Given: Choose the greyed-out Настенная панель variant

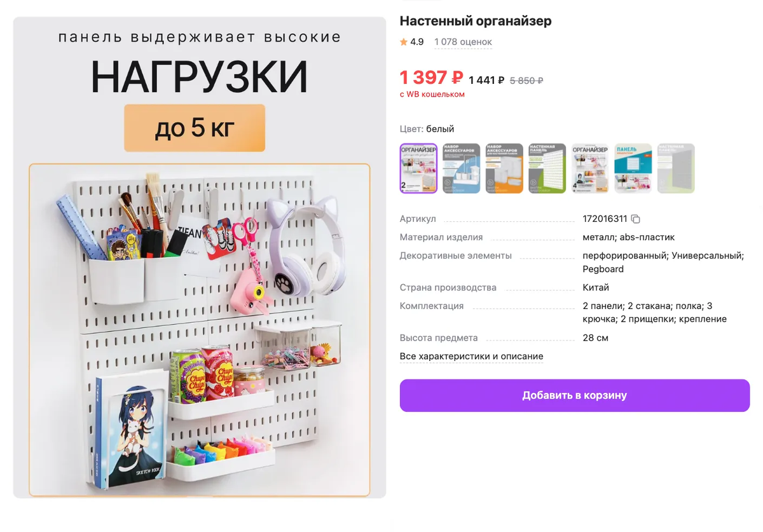Looking at the screenshot, I should click(676, 168).
